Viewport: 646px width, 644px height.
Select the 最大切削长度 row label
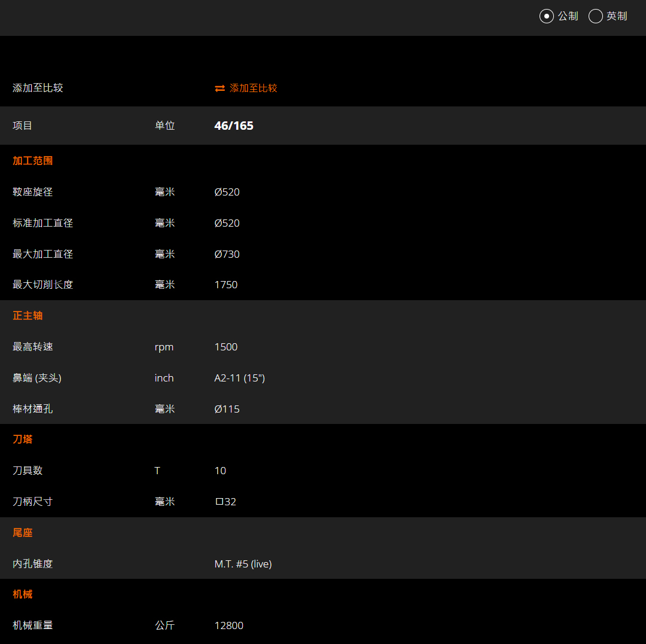tap(43, 285)
